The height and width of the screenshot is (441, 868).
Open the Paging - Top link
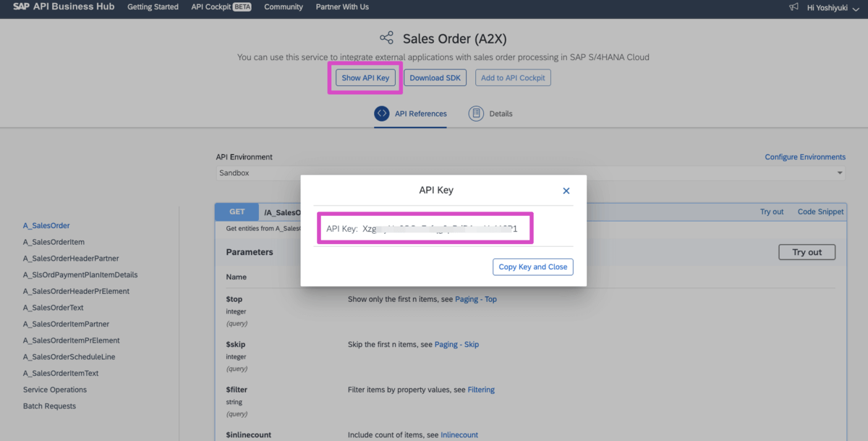tap(476, 299)
